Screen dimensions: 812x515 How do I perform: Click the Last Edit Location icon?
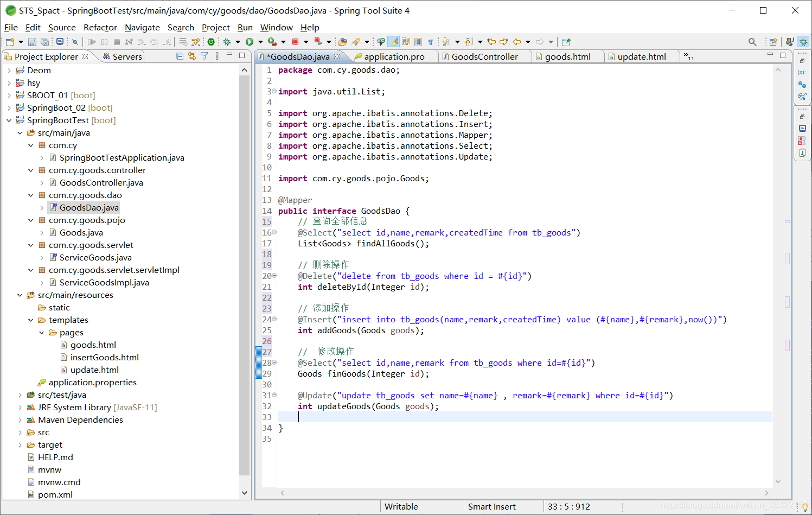(491, 42)
